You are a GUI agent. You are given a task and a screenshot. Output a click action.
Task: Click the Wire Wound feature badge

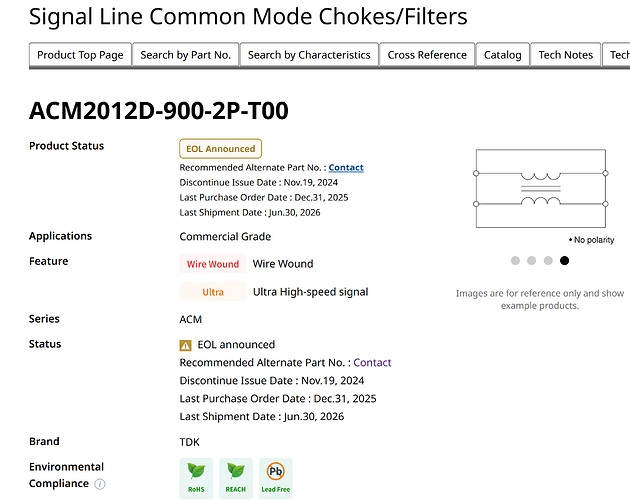pyautogui.click(x=213, y=264)
